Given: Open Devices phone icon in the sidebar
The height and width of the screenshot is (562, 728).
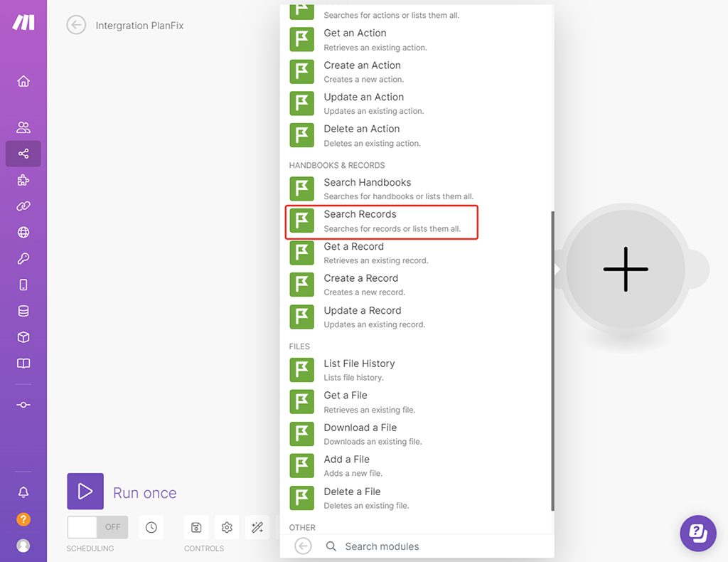Looking at the screenshot, I should [23, 285].
